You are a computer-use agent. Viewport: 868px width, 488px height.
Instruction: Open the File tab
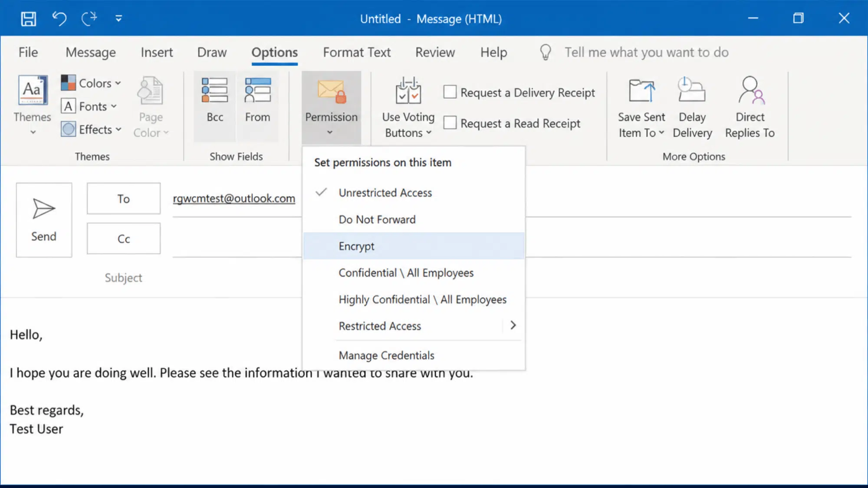pos(28,52)
